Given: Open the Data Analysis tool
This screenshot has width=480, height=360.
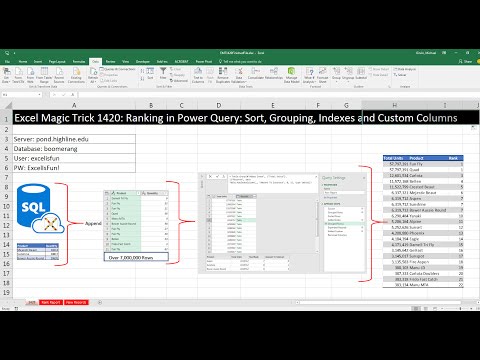Looking at the screenshot, I should [x=405, y=69].
